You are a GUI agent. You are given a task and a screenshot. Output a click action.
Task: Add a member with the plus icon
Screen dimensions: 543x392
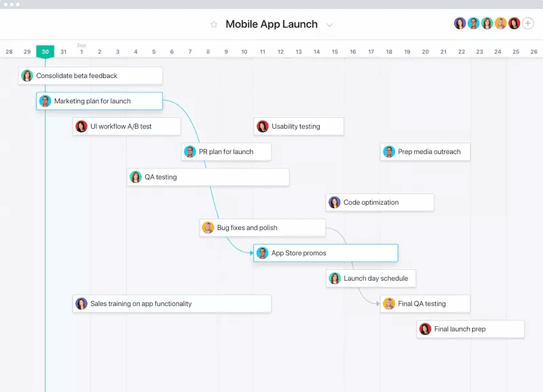pyautogui.click(x=528, y=24)
